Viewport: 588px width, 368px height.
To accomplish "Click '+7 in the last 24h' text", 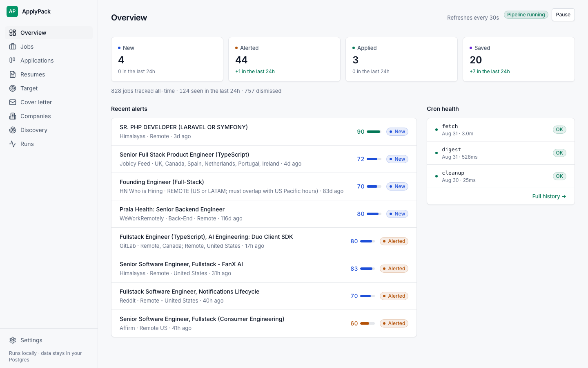I will (x=490, y=72).
